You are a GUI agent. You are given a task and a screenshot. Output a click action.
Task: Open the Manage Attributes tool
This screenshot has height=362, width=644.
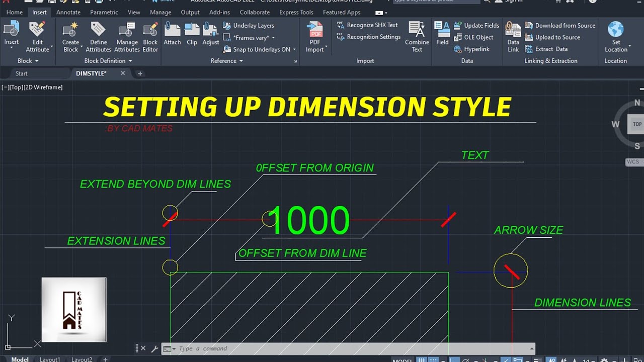[127, 37]
